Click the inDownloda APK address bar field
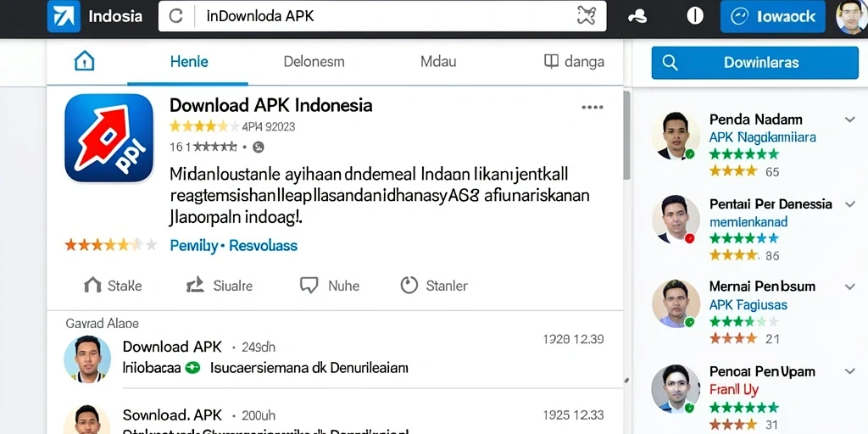 (x=382, y=16)
